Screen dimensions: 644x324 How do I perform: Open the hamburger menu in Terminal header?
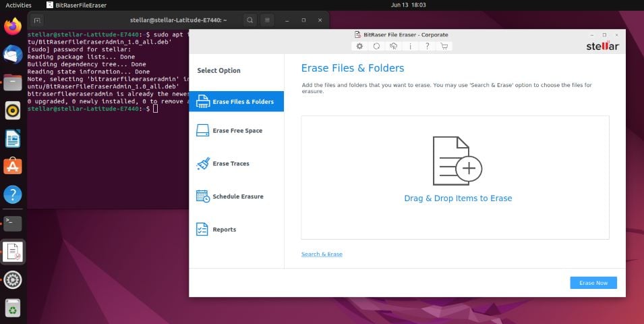click(x=267, y=20)
